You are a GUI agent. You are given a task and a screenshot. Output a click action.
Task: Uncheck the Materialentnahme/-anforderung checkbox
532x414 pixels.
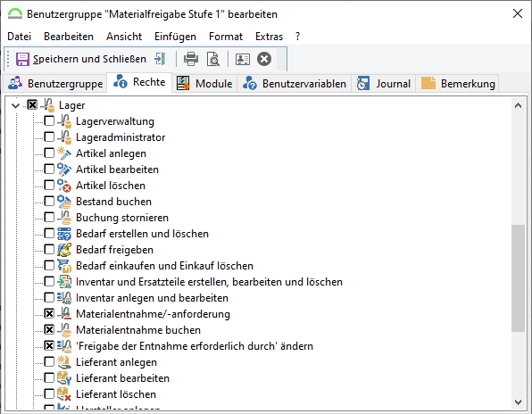click(49, 314)
